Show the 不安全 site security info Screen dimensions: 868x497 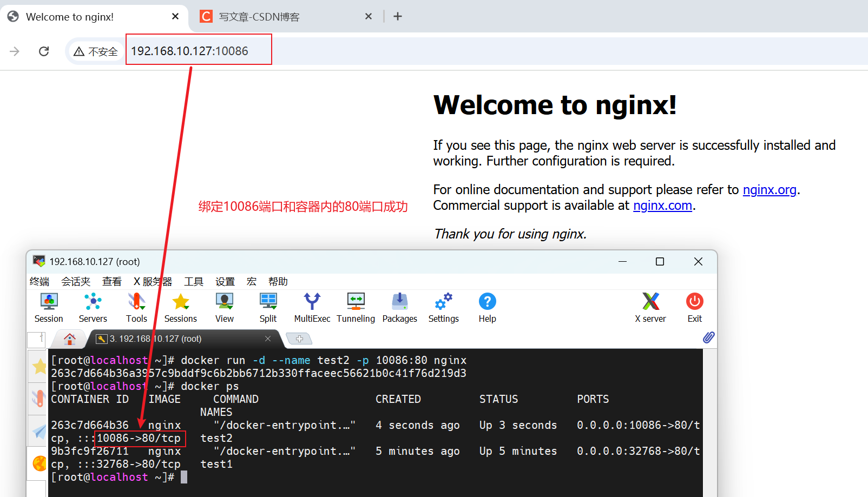[96, 51]
